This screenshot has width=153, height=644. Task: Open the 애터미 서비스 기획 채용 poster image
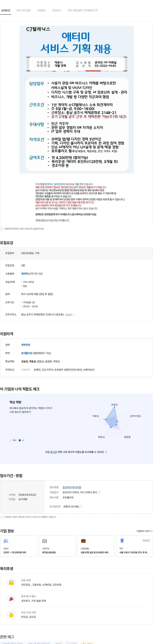(76, 99)
